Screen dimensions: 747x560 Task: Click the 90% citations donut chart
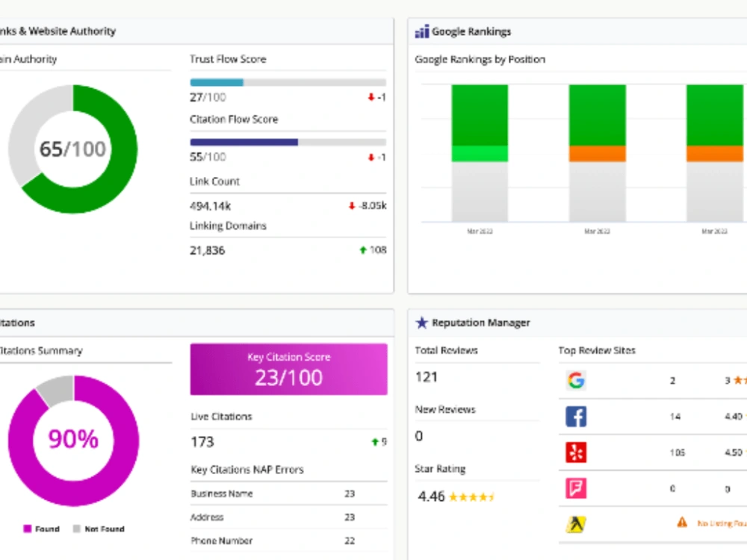click(x=73, y=440)
